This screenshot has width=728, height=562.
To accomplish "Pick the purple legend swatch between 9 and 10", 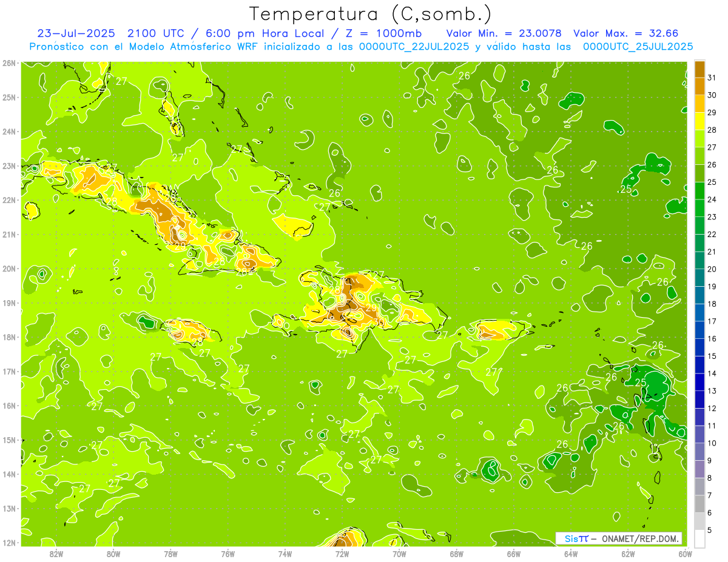I will click(699, 451).
